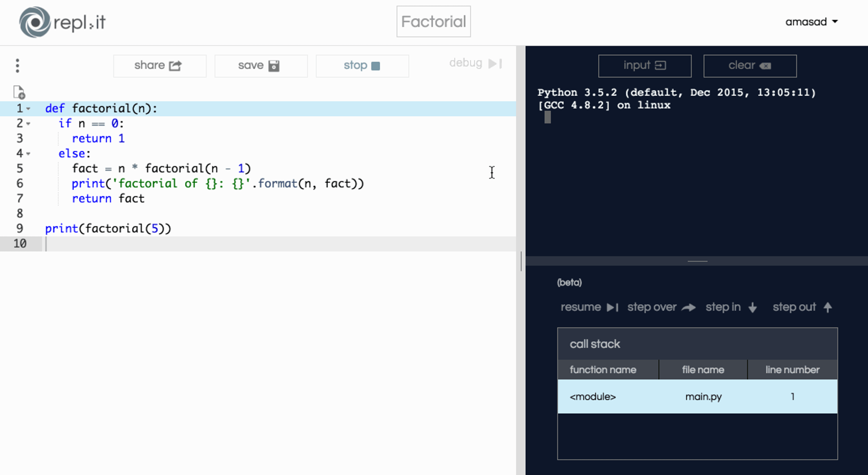Edit the Factorial title field
The image size is (868, 475).
[433, 21]
